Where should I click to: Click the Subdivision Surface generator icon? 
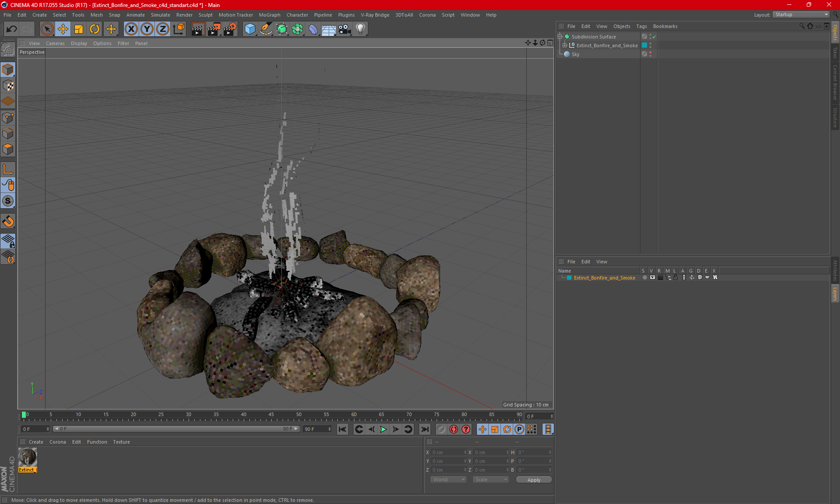(x=282, y=29)
